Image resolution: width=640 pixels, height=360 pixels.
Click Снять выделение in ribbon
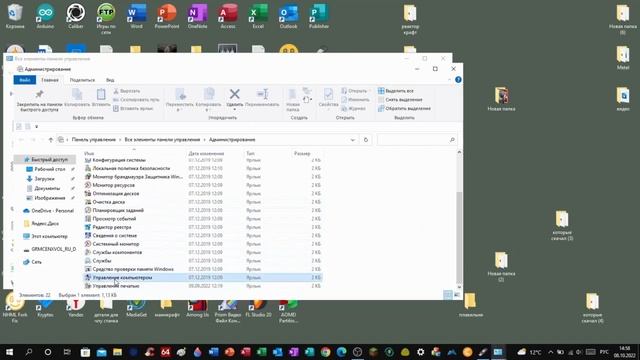click(x=400, y=100)
